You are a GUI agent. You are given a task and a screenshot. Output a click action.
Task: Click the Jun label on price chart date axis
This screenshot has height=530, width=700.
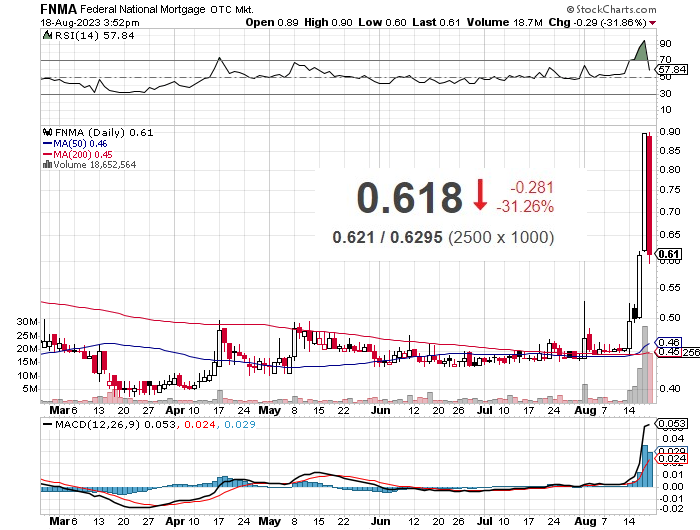381,410
